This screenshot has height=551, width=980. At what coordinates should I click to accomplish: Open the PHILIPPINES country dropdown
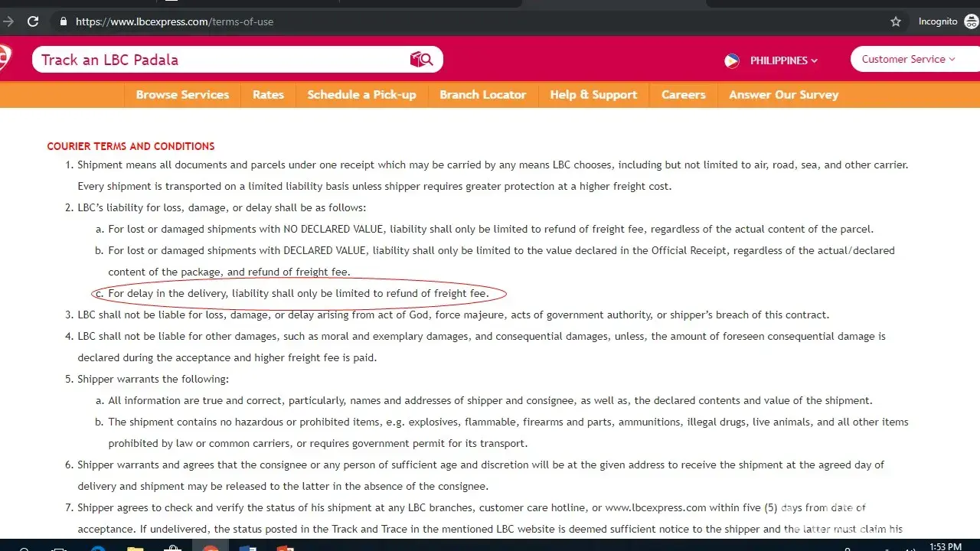(784, 60)
